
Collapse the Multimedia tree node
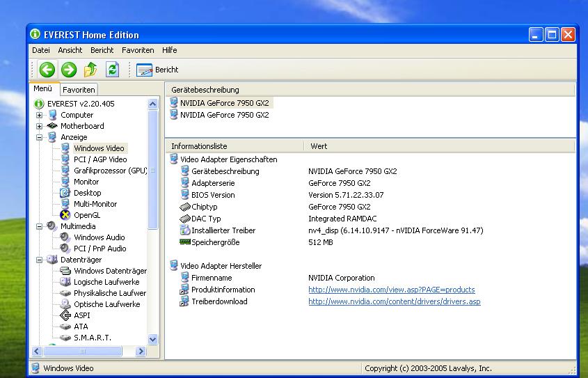point(39,226)
